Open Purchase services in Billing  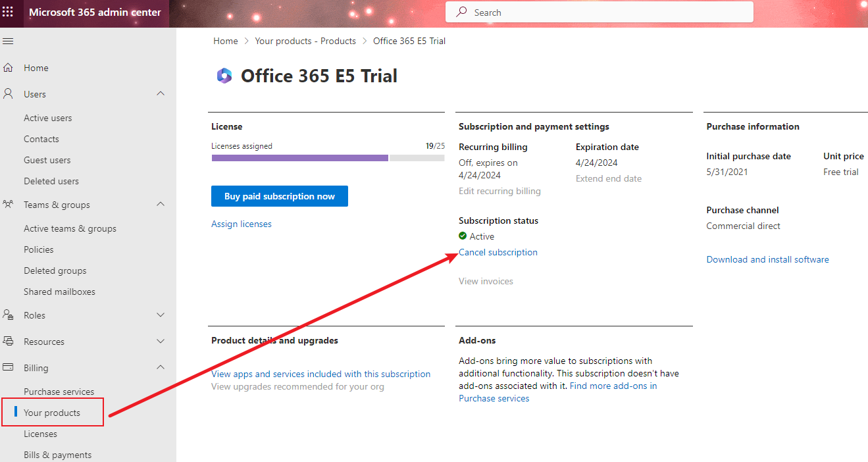pyautogui.click(x=59, y=392)
